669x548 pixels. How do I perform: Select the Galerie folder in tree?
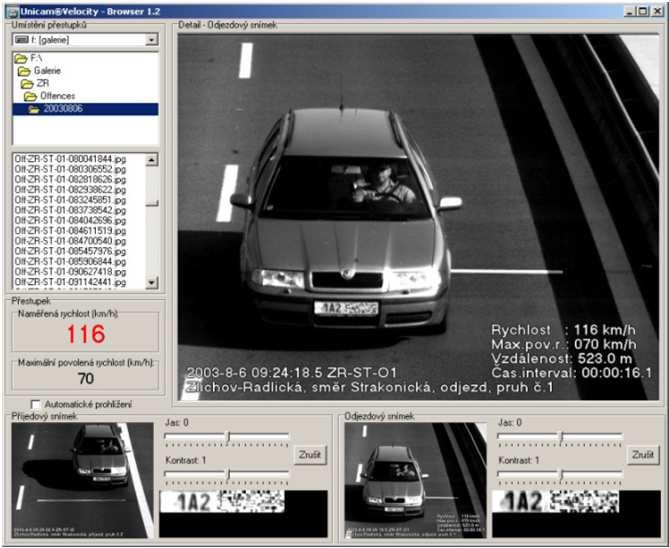(39, 70)
